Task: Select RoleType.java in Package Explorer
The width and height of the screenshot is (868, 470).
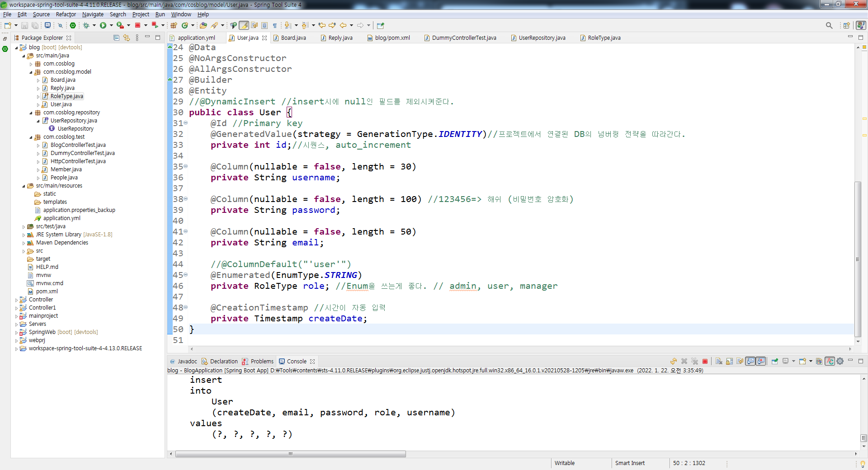Action: tap(67, 96)
